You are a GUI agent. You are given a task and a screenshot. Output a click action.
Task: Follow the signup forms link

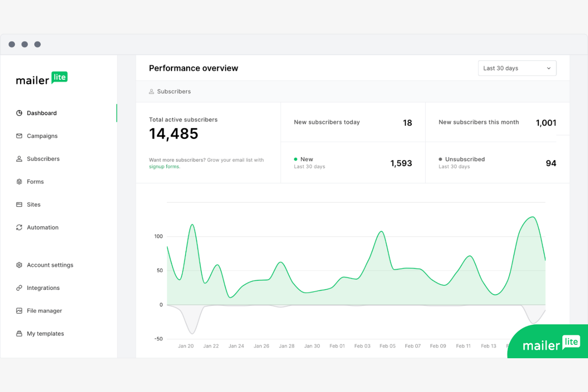click(164, 167)
